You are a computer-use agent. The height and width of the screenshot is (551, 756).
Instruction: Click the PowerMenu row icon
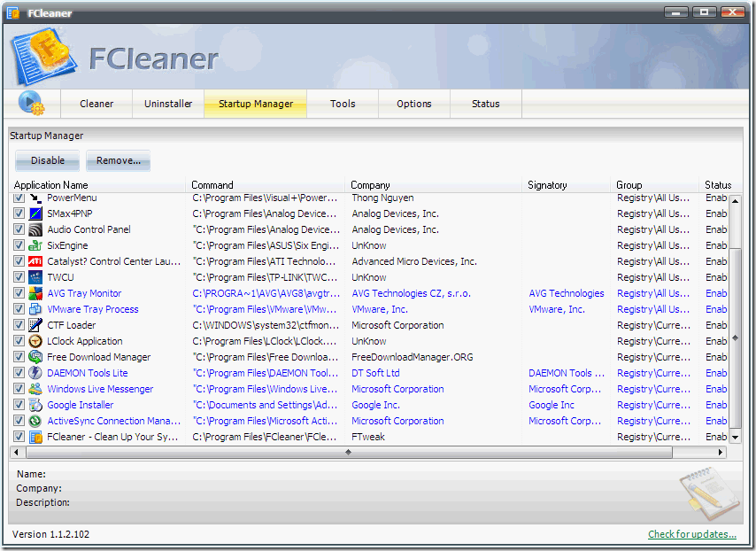click(x=35, y=198)
